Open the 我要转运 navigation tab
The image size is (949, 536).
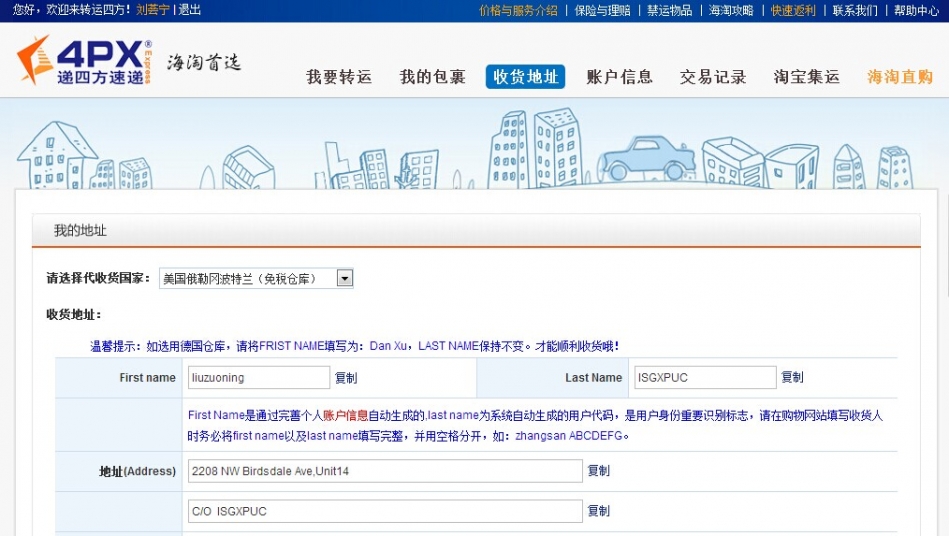pos(339,77)
